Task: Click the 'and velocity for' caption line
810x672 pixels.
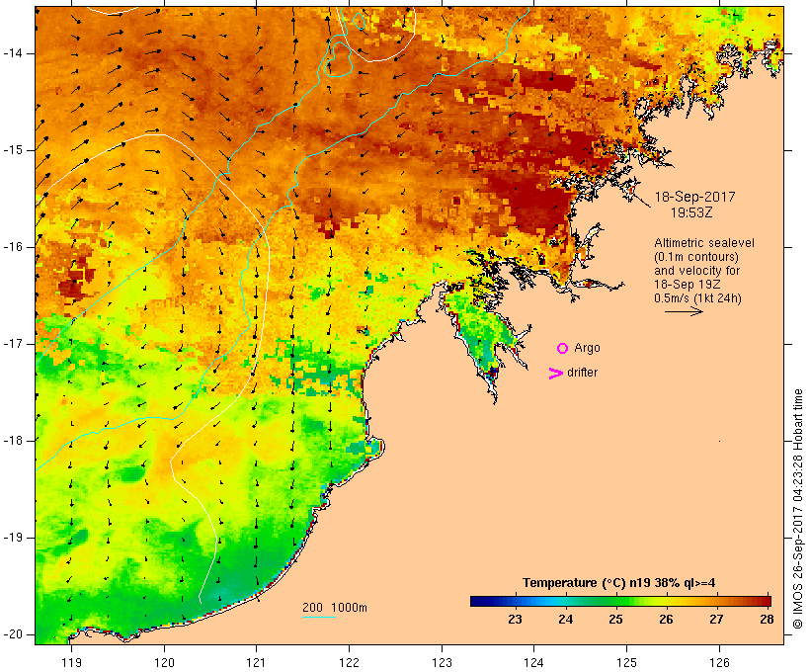Action: click(696, 271)
